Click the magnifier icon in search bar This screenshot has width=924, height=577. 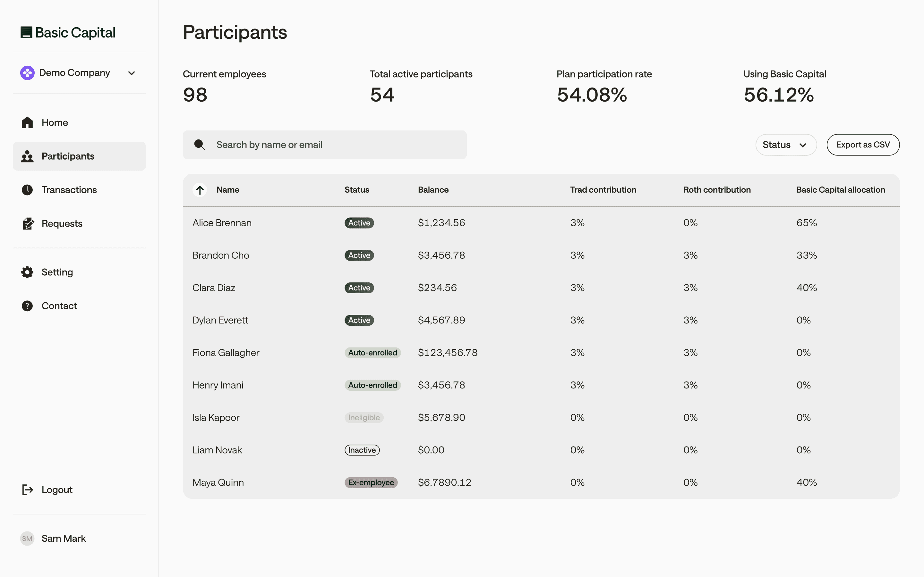click(199, 145)
